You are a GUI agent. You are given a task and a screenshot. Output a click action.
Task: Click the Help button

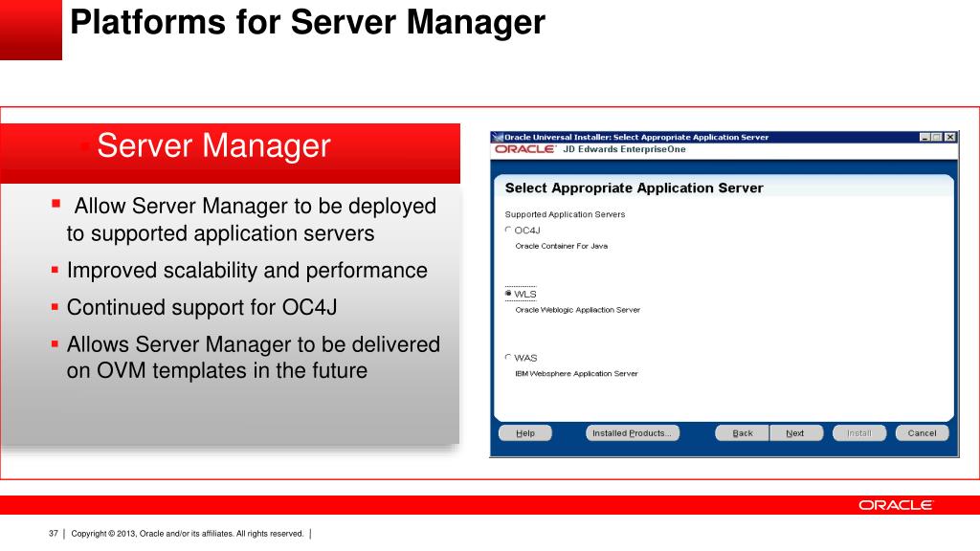pos(525,433)
